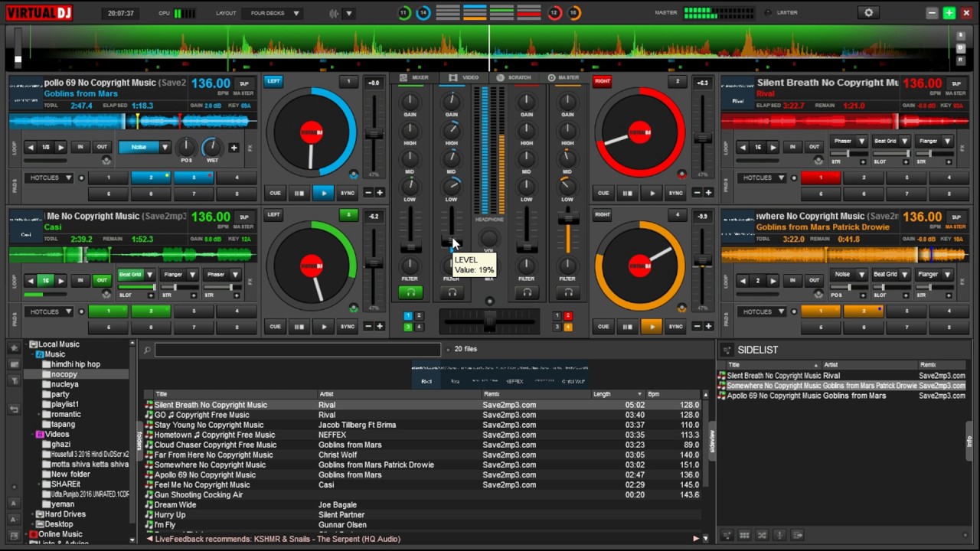The height and width of the screenshot is (551, 980).
Task: Enable headphone cue for mixer channel 2
Action: (452, 292)
